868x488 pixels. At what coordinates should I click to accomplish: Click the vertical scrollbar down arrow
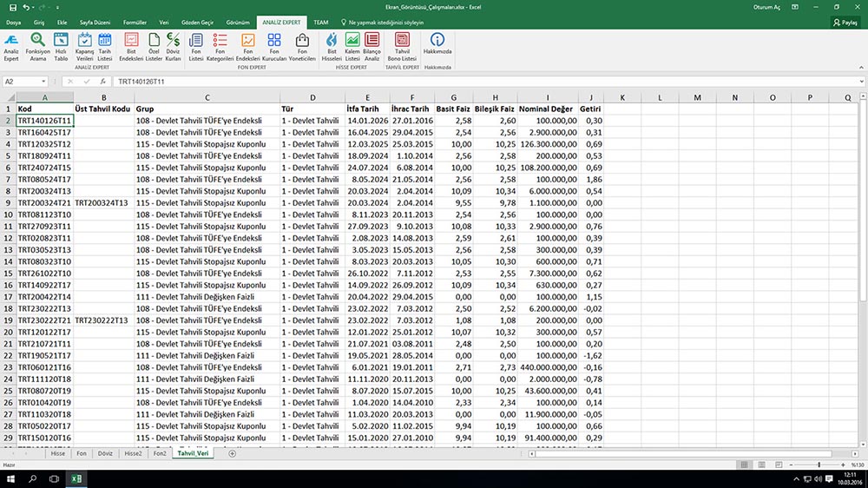coord(863,445)
